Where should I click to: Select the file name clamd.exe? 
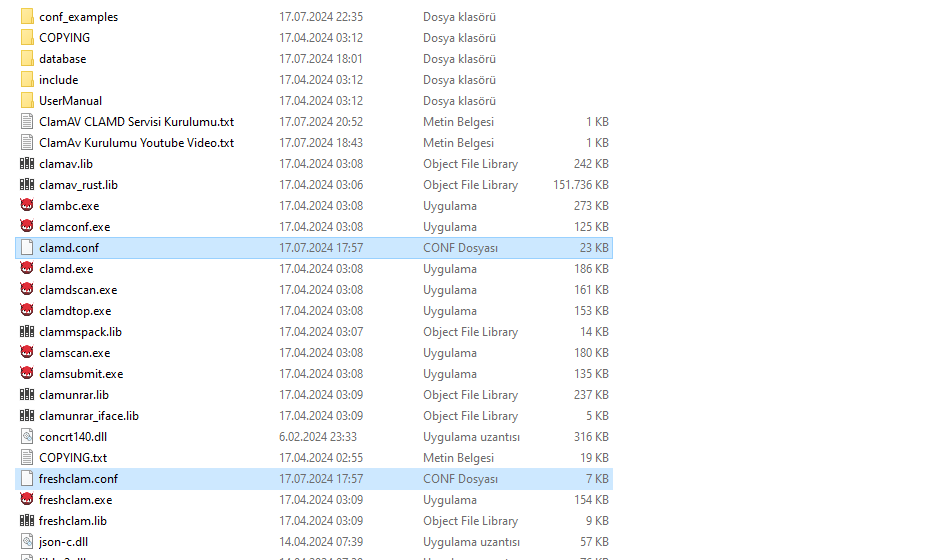click(x=66, y=269)
